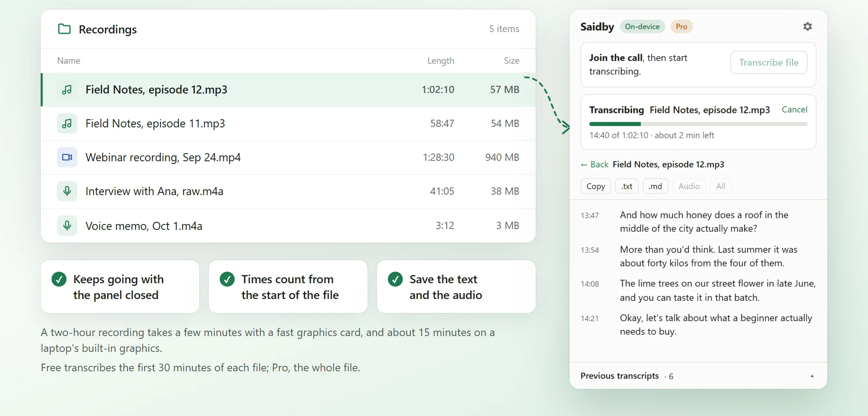The image size is (868, 416).
Task: Select Webinar recording, Sep 24.mp4
Action: click(x=288, y=157)
